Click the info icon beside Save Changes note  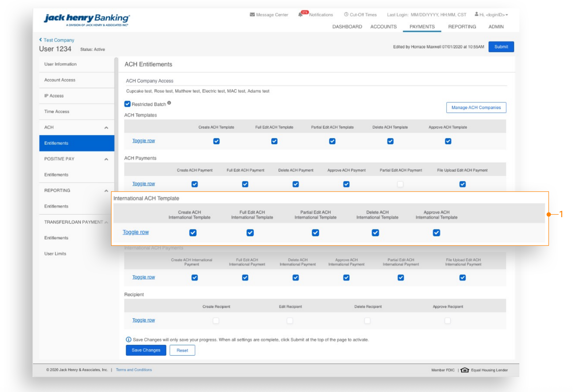[129, 340]
